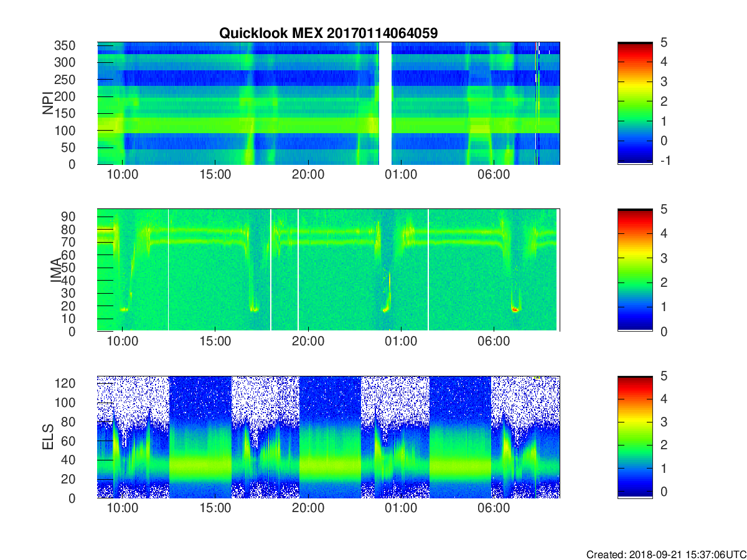Click the 01:00 tick under ELS plot
The width and height of the screenshot is (747, 560).
click(x=401, y=508)
